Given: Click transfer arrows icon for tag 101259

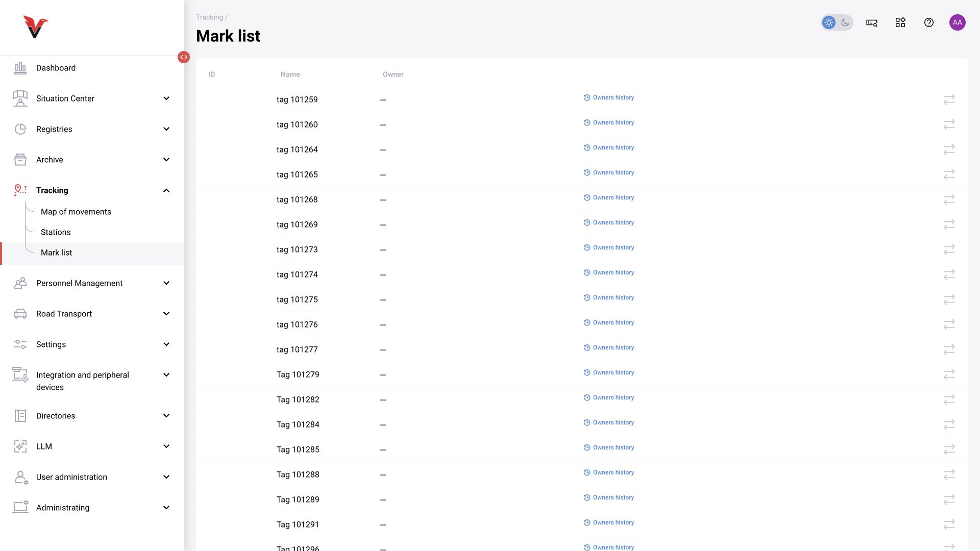Looking at the screenshot, I should pyautogui.click(x=949, y=99).
